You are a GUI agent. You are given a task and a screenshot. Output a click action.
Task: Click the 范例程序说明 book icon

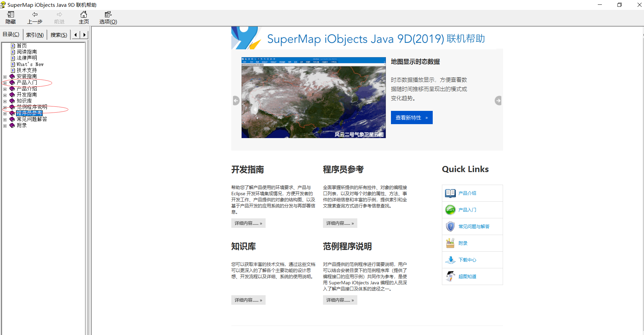point(12,107)
